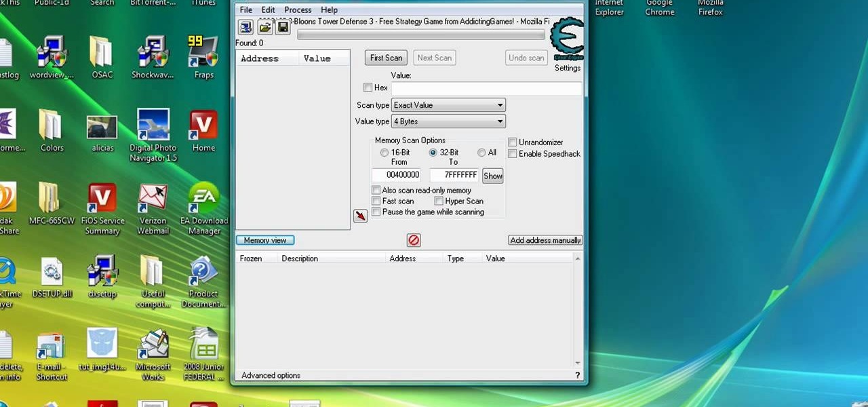Open the tut_img14u Transformers image
The image size is (868, 407).
pyautogui.click(x=102, y=351)
